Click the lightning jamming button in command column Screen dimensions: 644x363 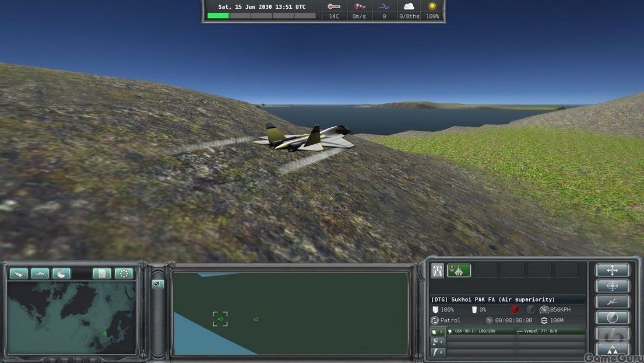pyautogui.click(x=612, y=333)
